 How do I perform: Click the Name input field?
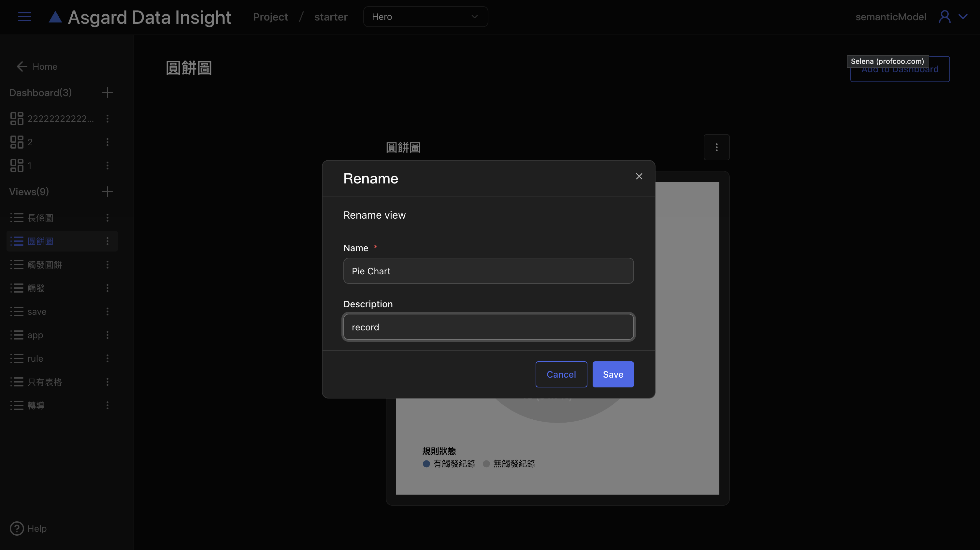pos(488,271)
